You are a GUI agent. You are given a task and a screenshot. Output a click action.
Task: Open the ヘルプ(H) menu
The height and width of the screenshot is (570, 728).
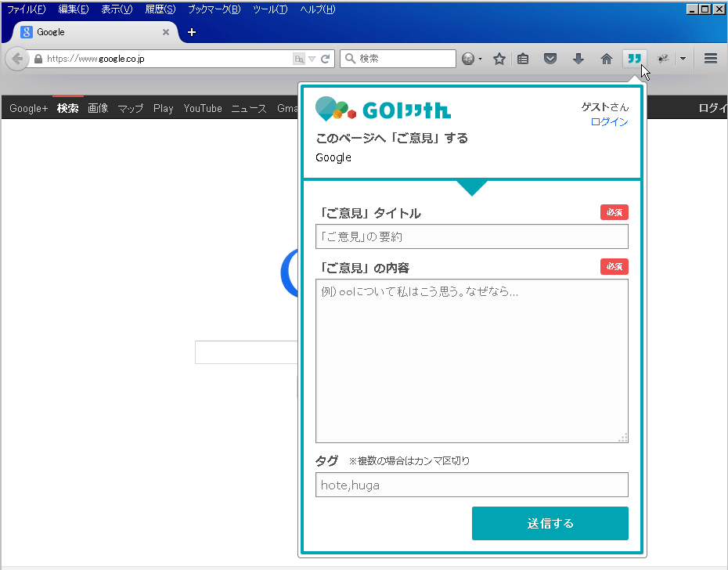click(x=318, y=9)
